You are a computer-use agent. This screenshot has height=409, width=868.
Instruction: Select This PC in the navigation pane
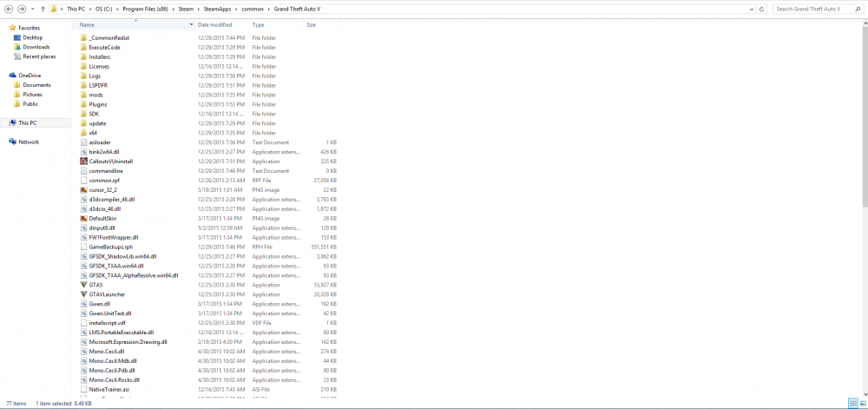[27, 122]
